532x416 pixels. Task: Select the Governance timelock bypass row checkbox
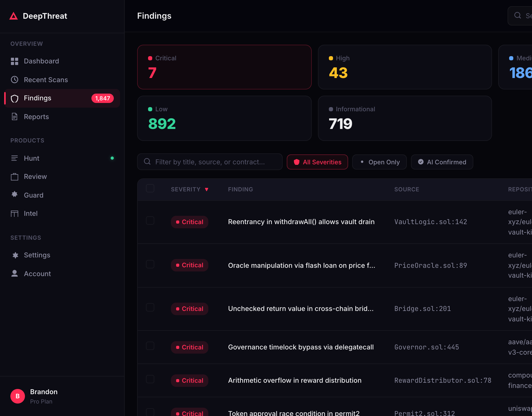tap(150, 346)
